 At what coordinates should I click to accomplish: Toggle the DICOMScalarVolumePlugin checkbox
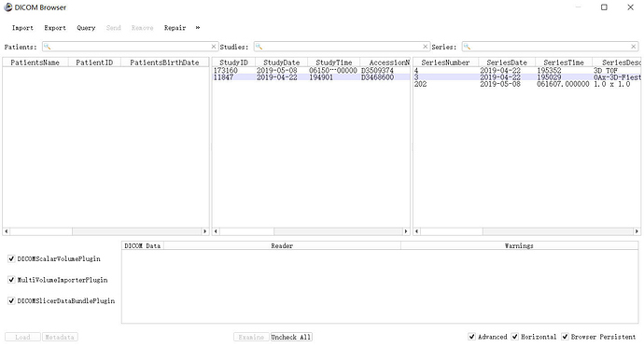tap(11, 258)
